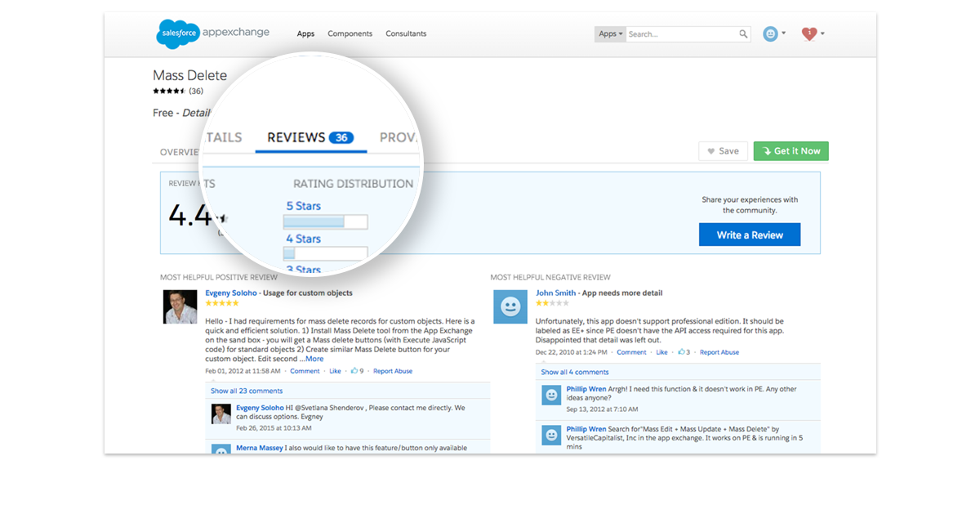The image size is (980, 523).
Task: Open Evgeny Soloho's profile link on review
Action: pos(231,293)
